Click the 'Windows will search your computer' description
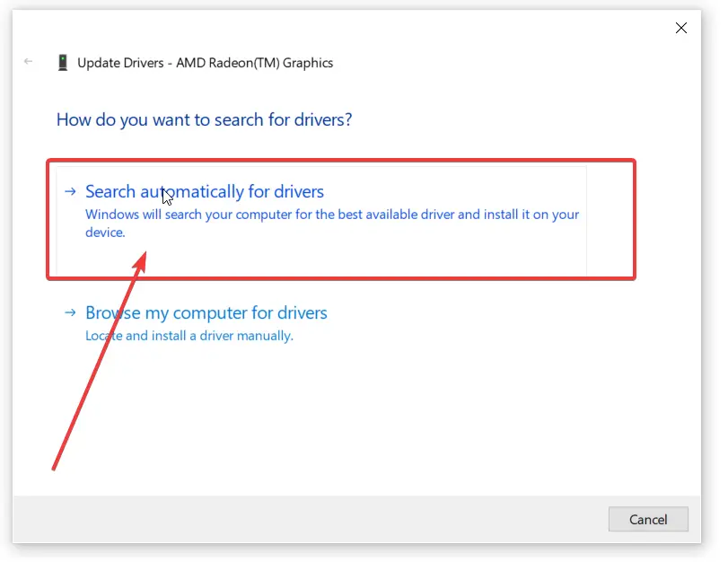The height and width of the screenshot is (562, 728). (x=332, y=223)
